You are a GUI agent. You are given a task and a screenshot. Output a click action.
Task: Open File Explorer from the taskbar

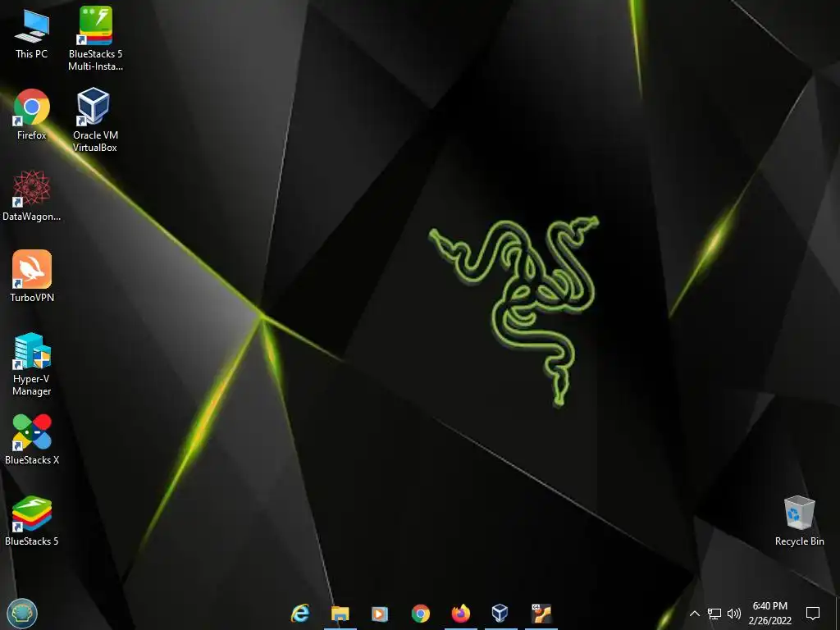point(340,614)
